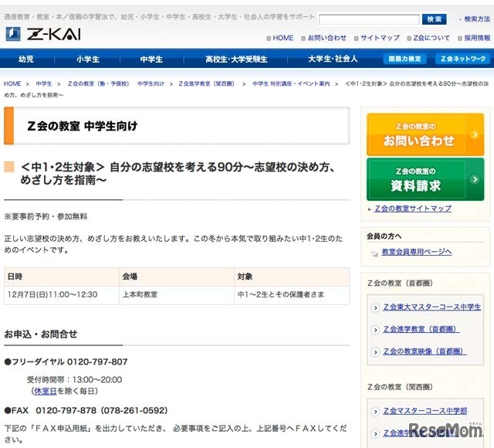Viewport: 494px width, 448px height.
Task: Click the FAX 0120-797-878 line
Action: click(86, 410)
